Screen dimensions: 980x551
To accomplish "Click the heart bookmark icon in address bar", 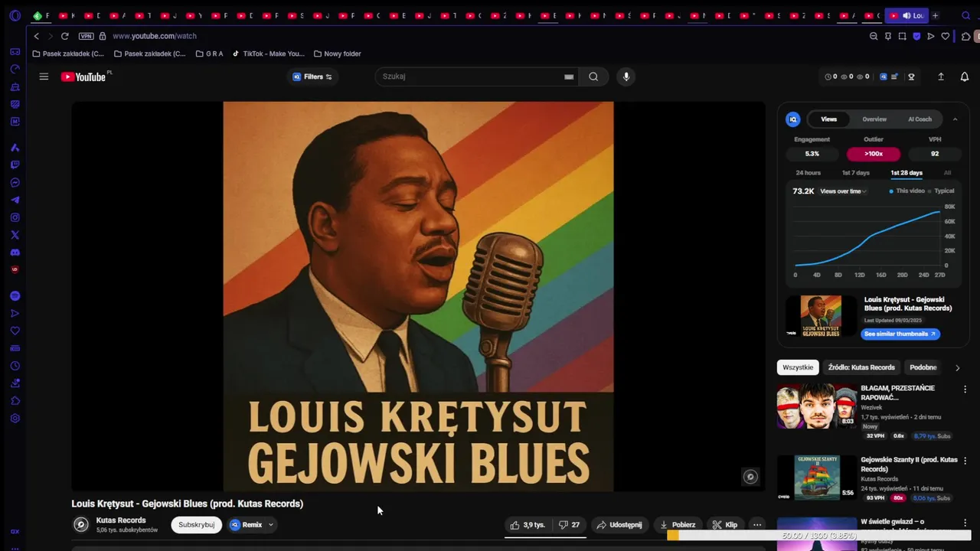I will click(x=946, y=36).
